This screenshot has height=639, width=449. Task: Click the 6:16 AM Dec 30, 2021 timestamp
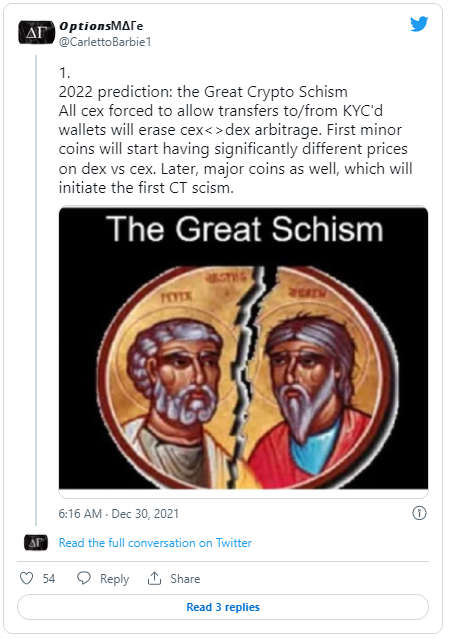pyautogui.click(x=119, y=513)
